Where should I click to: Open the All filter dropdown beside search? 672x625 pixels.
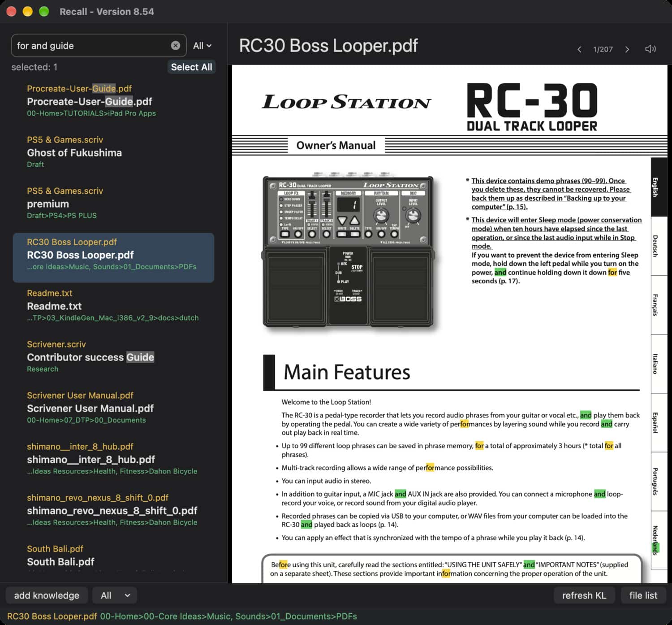point(202,46)
